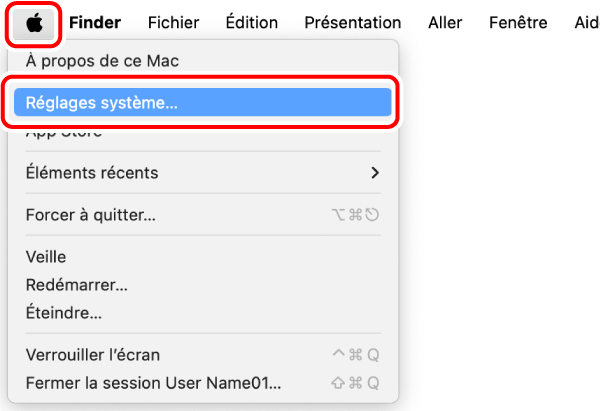600x411 pixels.
Task: Open the Fichier menu
Action: click(173, 23)
